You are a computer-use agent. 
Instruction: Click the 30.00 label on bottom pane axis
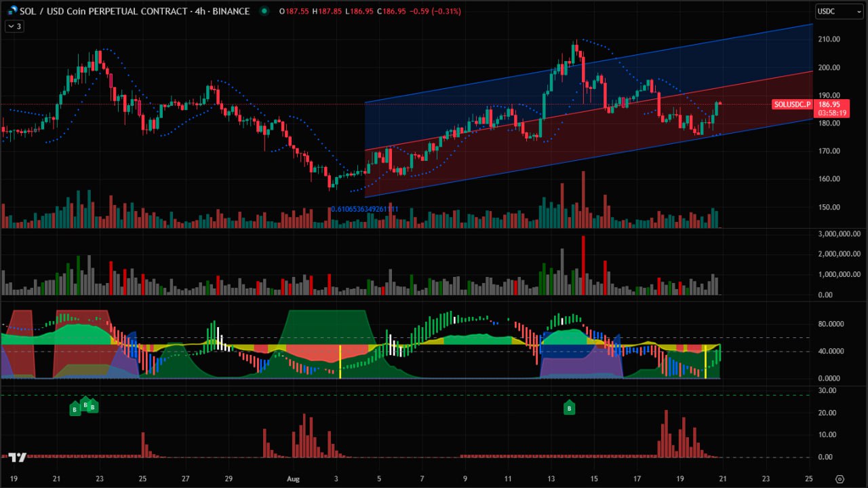(x=827, y=390)
